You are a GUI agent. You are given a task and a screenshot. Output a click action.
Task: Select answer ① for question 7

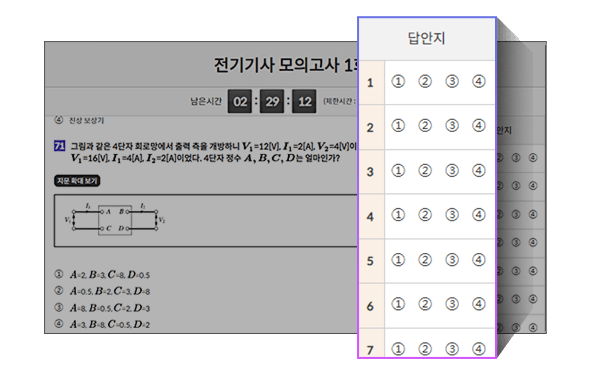[398, 349]
